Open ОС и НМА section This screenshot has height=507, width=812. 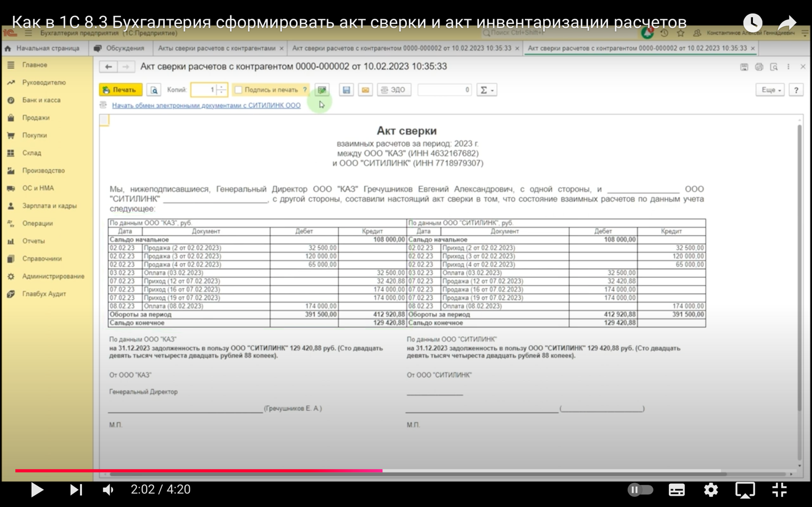click(38, 188)
